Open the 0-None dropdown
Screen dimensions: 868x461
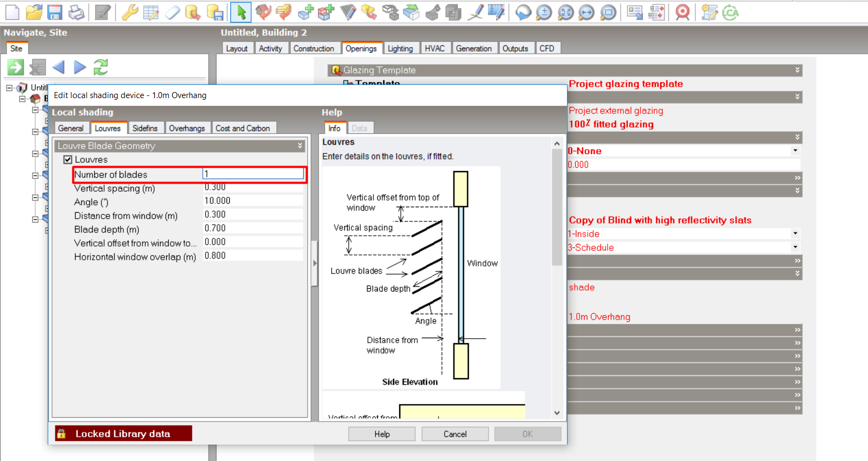pyautogui.click(x=795, y=151)
